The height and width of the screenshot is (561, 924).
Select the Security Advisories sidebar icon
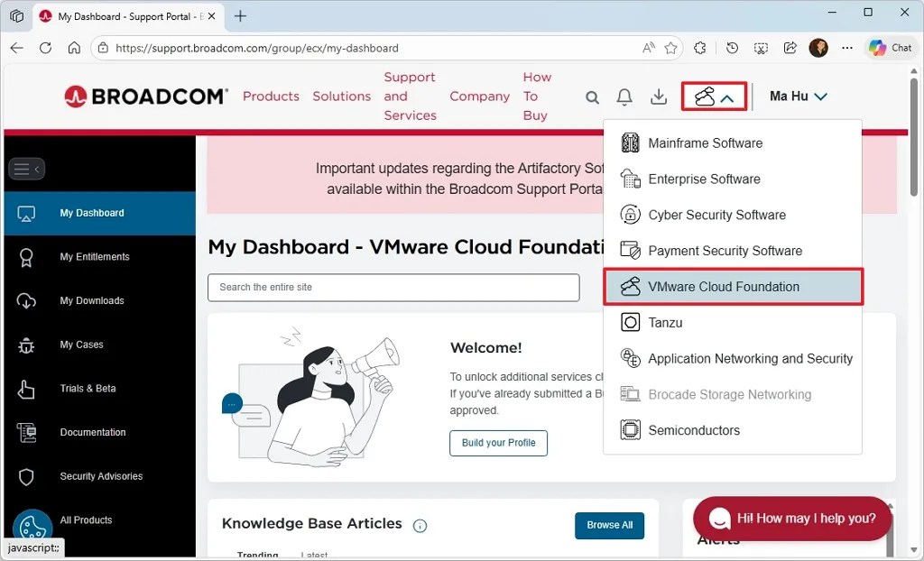coord(27,476)
